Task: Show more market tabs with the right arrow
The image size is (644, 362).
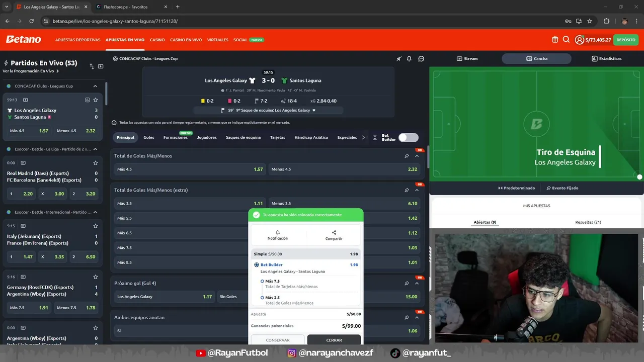Action: tap(364, 137)
